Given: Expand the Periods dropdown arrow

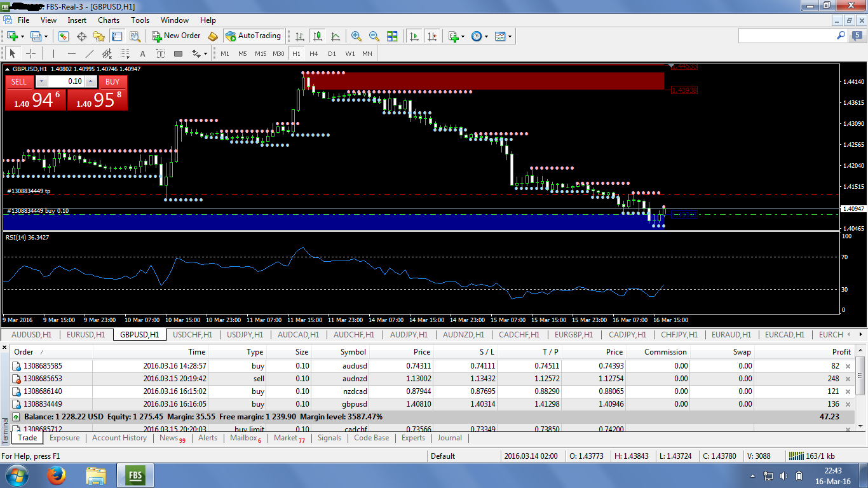Looking at the screenshot, I should click(x=486, y=36).
